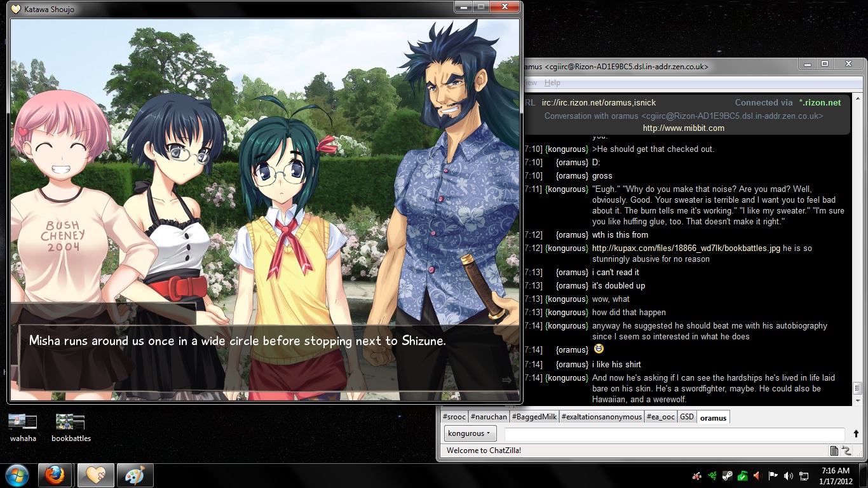868x488 pixels.
Task: Open the bookbattles.jpg link in chat
Action: click(x=686, y=248)
